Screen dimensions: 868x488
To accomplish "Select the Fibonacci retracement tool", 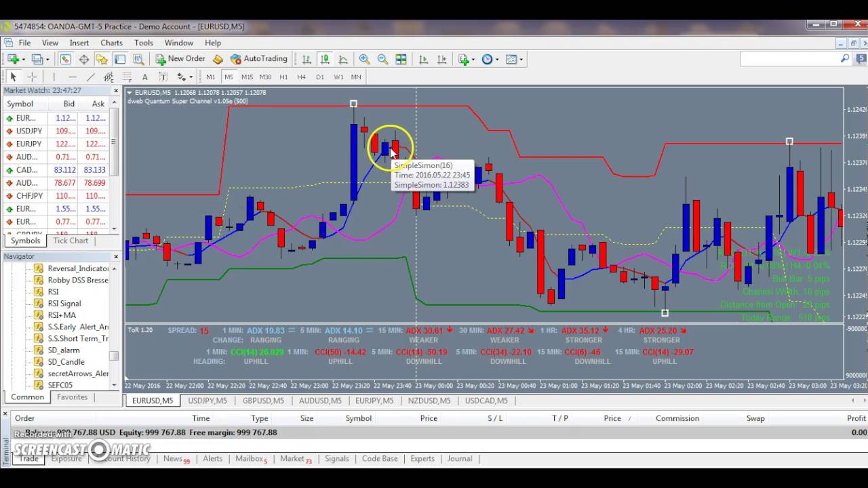I will click(126, 77).
